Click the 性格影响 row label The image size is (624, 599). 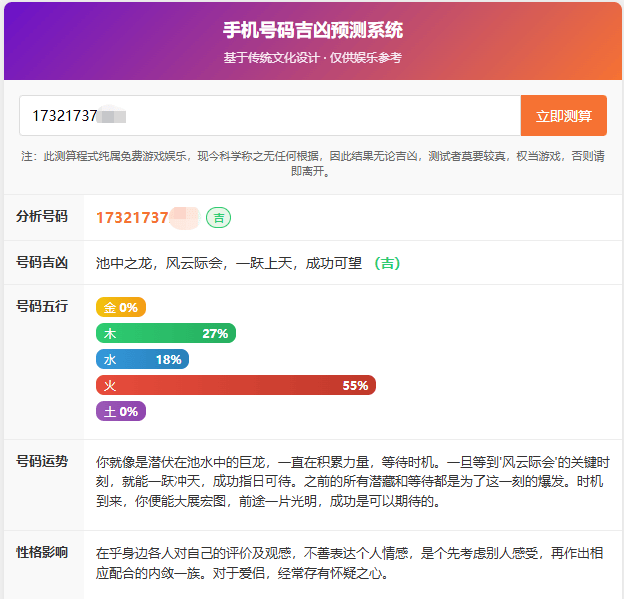point(42,552)
